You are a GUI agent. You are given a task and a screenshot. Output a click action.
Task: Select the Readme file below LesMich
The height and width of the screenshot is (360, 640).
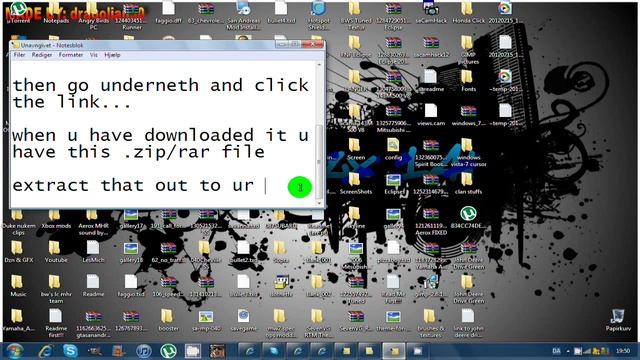pyautogui.click(x=93, y=286)
